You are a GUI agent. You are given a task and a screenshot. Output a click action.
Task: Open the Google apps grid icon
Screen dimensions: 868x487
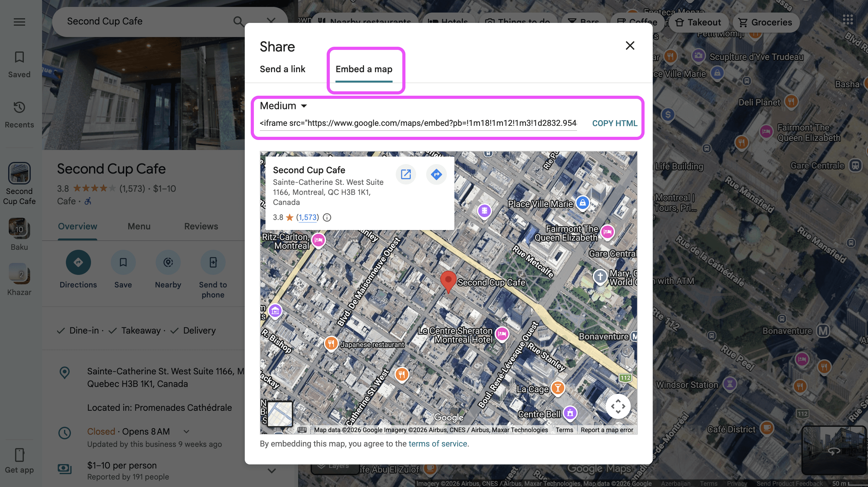click(848, 19)
